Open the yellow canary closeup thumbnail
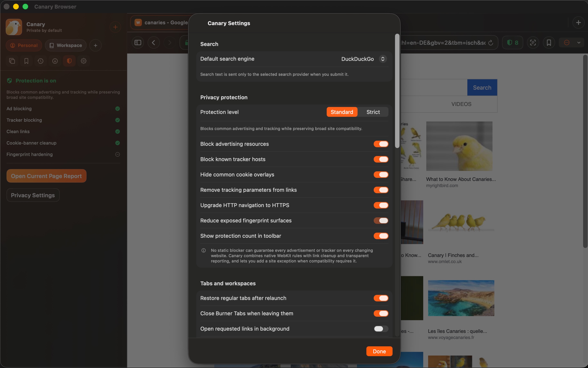The width and height of the screenshot is (588, 368). [459, 146]
